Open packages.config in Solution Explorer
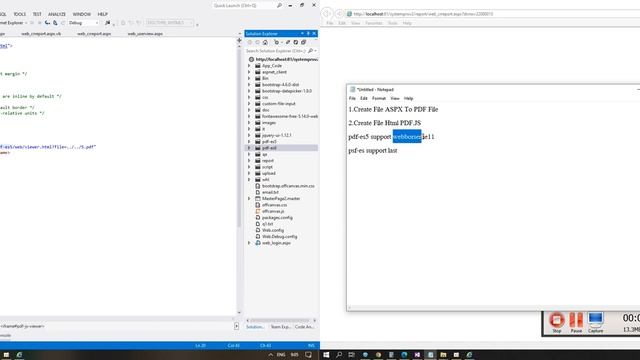Viewport: 640px width, 360px height. (x=277, y=218)
